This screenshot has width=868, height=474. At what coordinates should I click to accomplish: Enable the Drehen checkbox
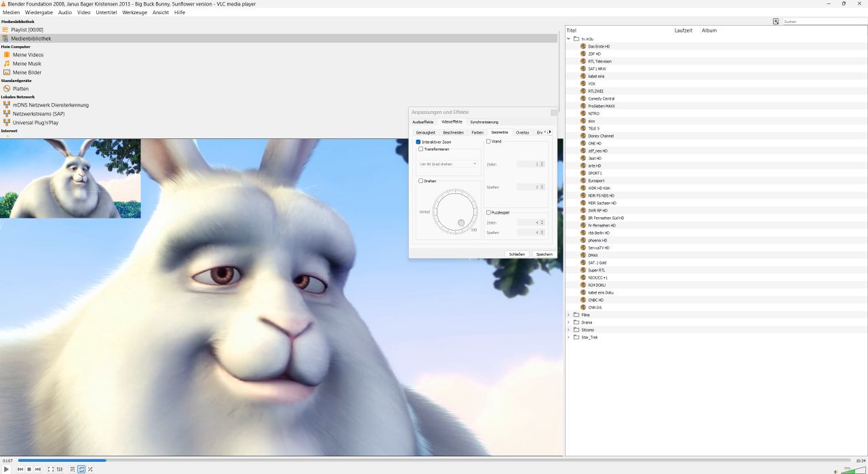[421, 181]
